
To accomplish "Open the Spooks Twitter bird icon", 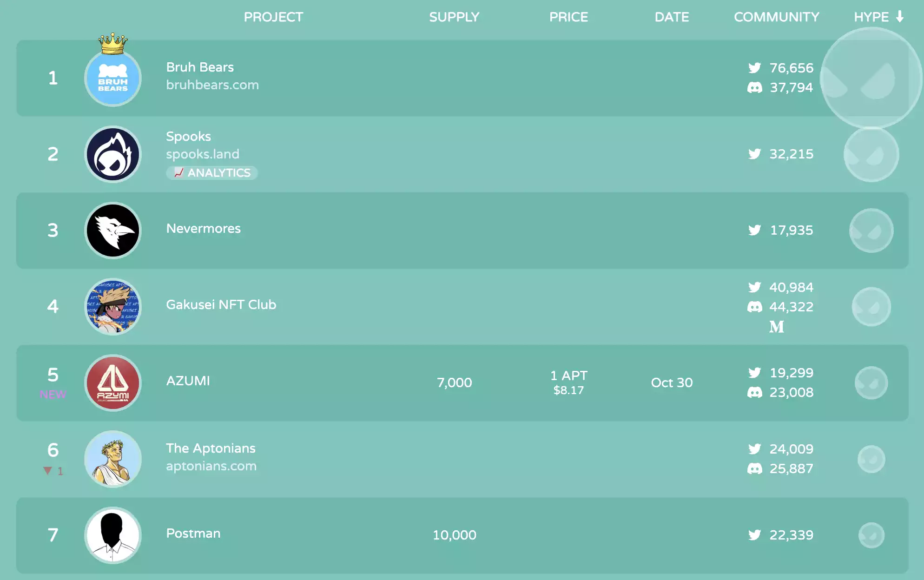I will 754,154.
